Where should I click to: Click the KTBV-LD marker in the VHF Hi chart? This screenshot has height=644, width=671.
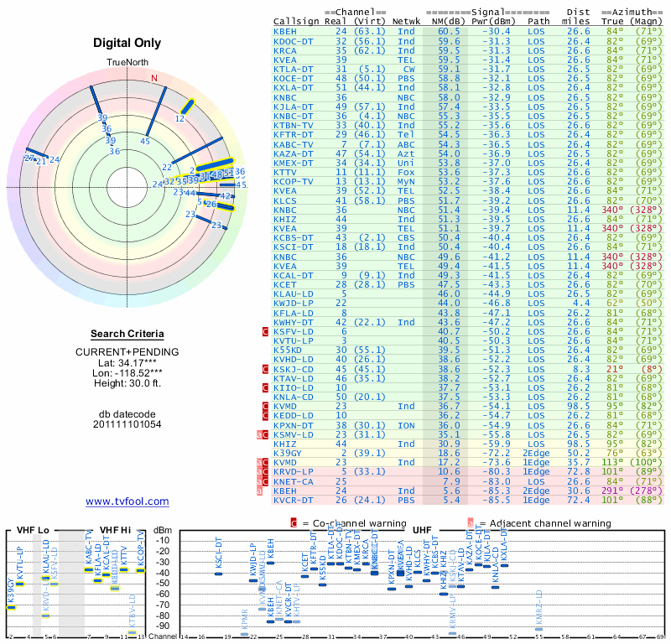pyautogui.click(x=132, y=632)
